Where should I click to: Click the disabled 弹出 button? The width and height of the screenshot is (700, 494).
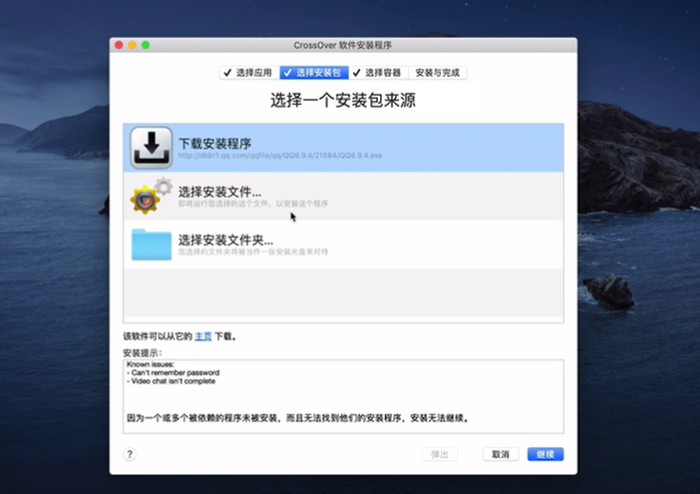click(x=440, y=454)
